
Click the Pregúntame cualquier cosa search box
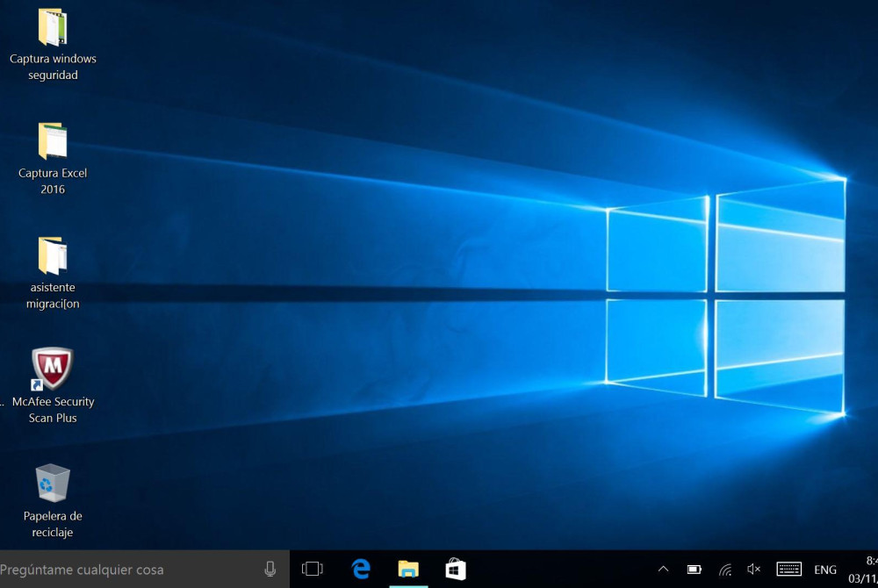point(145,569)
